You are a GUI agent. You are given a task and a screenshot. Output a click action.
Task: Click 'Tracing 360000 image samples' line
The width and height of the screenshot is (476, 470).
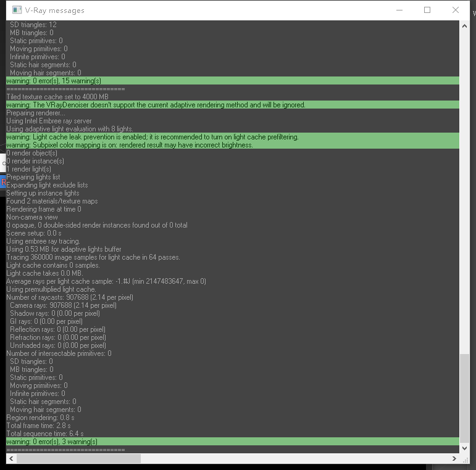(93, 257)
